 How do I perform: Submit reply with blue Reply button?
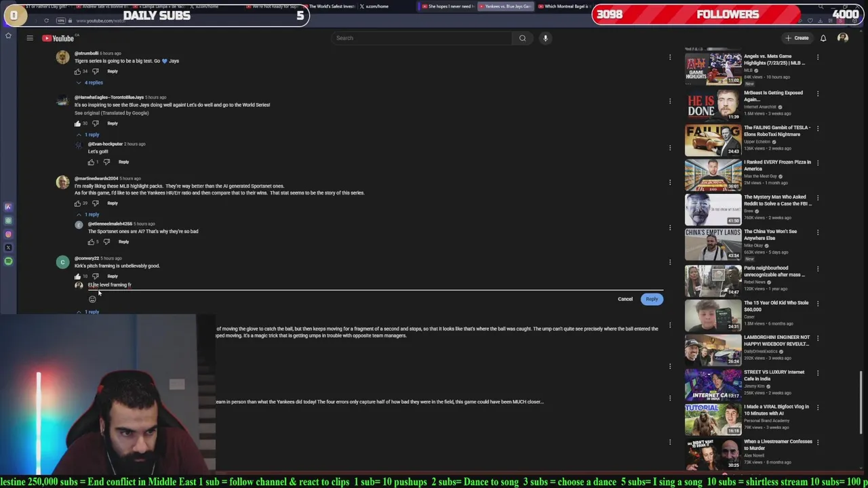click(x=652, y=299)
